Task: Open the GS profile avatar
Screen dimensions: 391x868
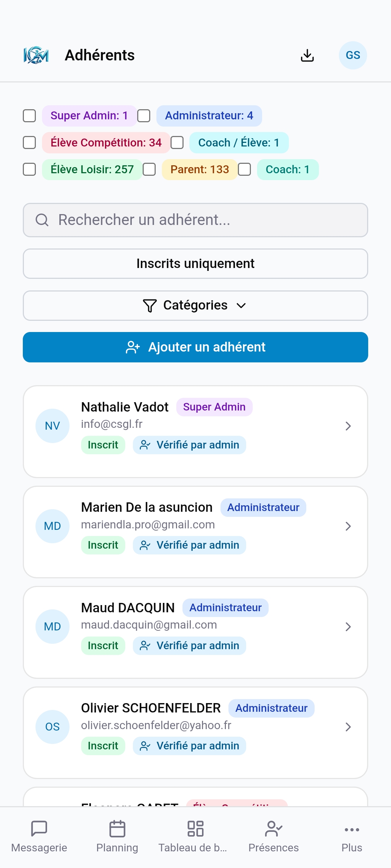Action: (x=353, y=55)
